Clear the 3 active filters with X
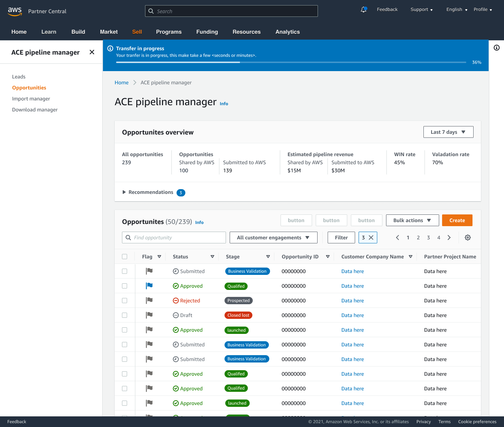This screenshot has width=504, height=427. tap(371, 238)
